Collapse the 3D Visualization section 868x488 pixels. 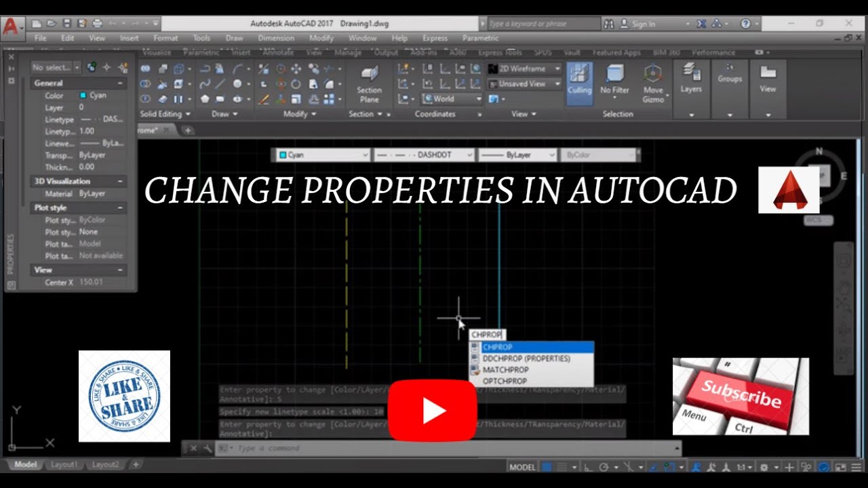pos(120,181)
